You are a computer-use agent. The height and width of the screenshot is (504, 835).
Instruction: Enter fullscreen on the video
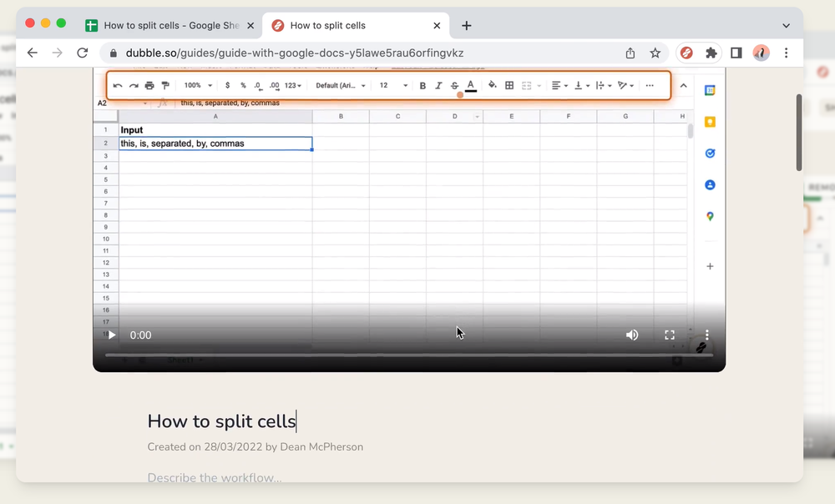(670, 335)
